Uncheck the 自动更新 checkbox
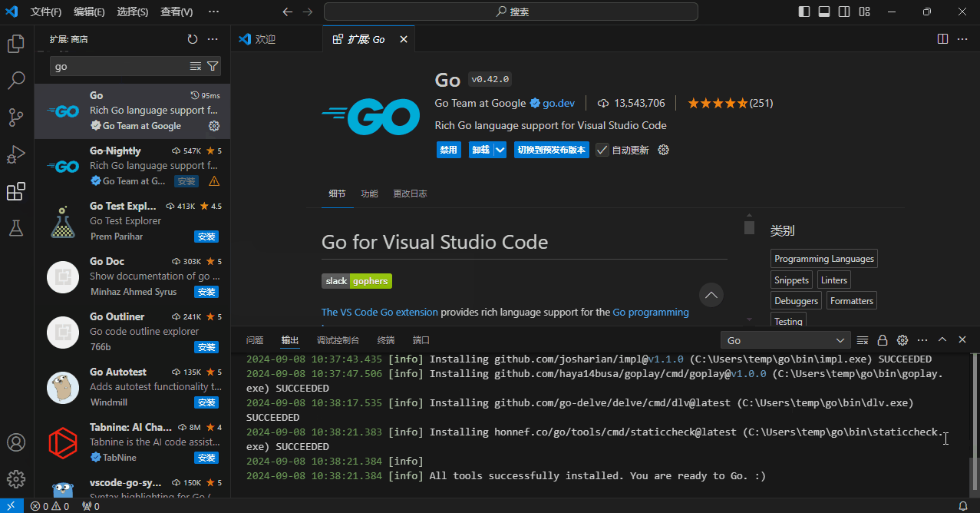Viewport: 980px width, 513px height. coord(602,150)
